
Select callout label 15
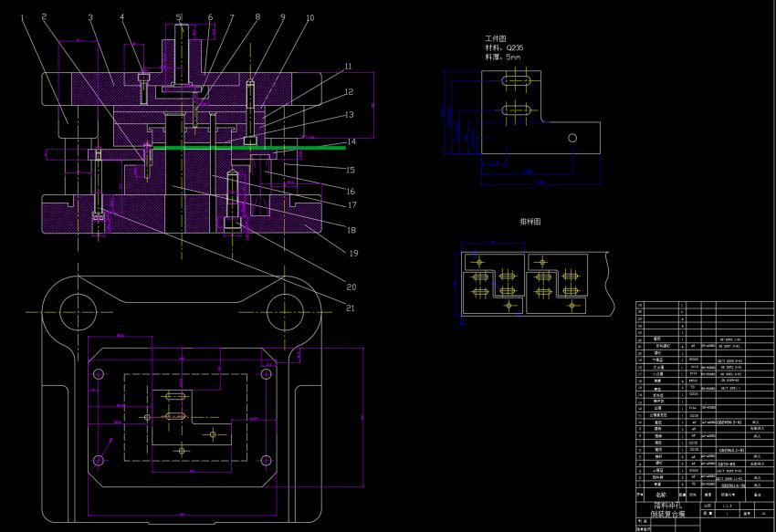pos(351,171)
